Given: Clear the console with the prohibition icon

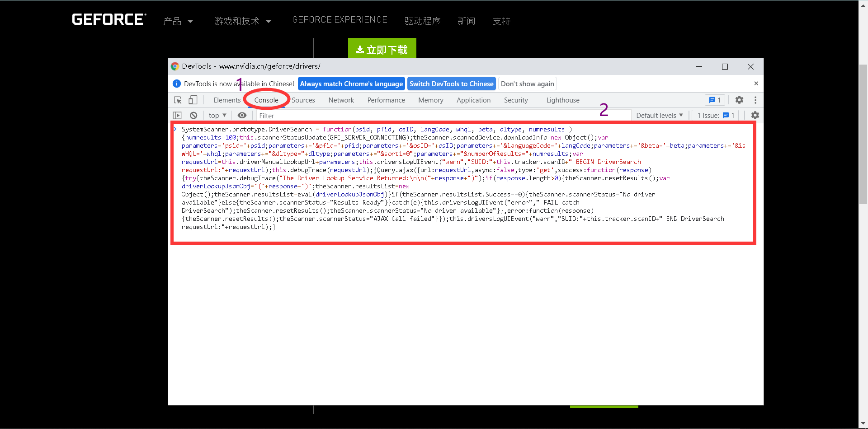Looking at the screenshot, I should pyautogui.click(x=193, y=115).
